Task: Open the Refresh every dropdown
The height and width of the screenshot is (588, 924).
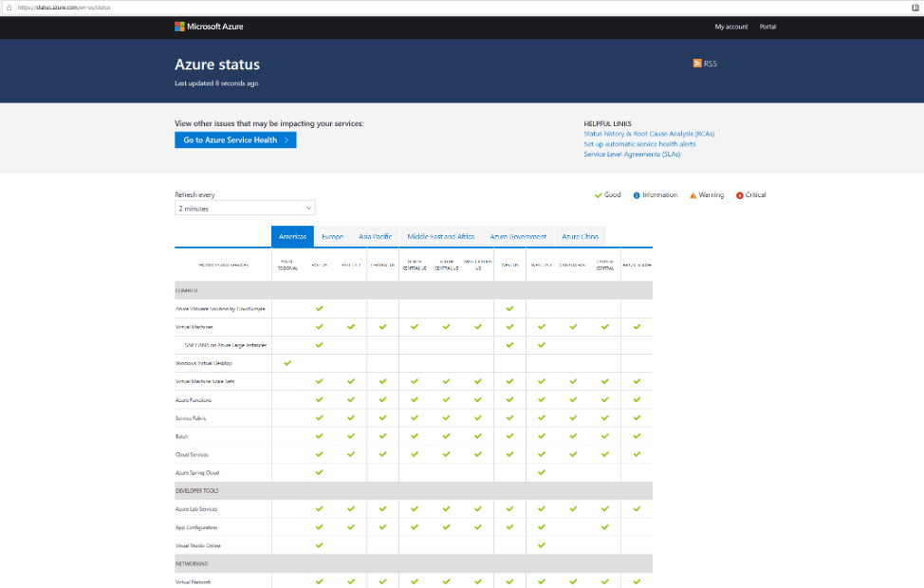Action: click(245, 209)
